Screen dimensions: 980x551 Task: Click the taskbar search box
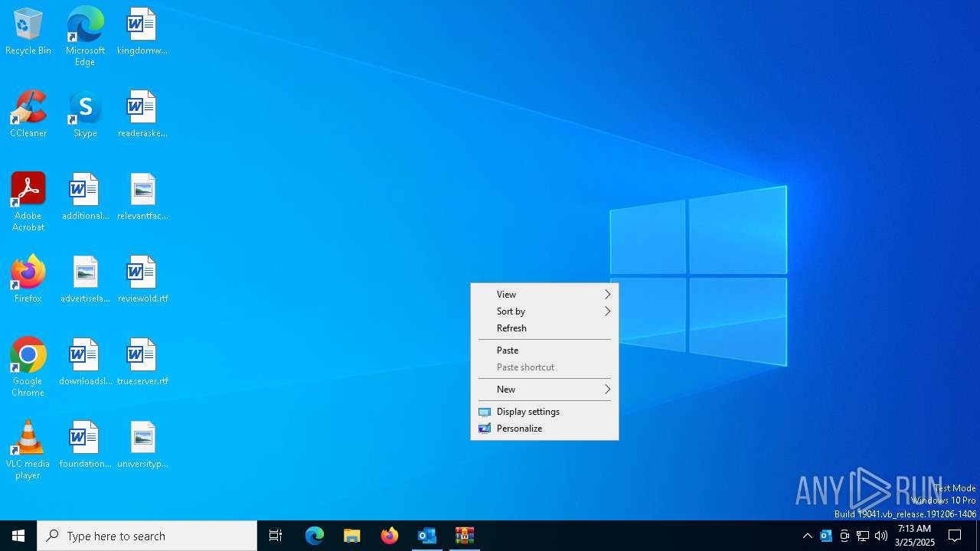point(147,536)
